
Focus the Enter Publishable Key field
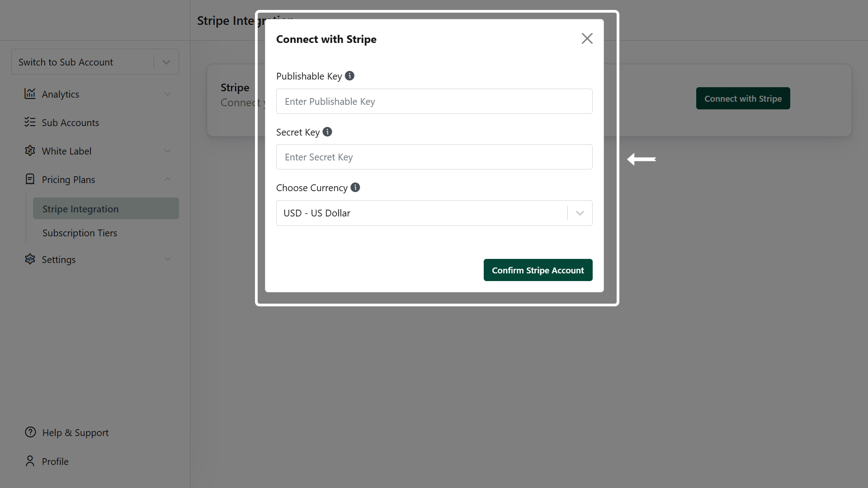click(x=434, y=101)
